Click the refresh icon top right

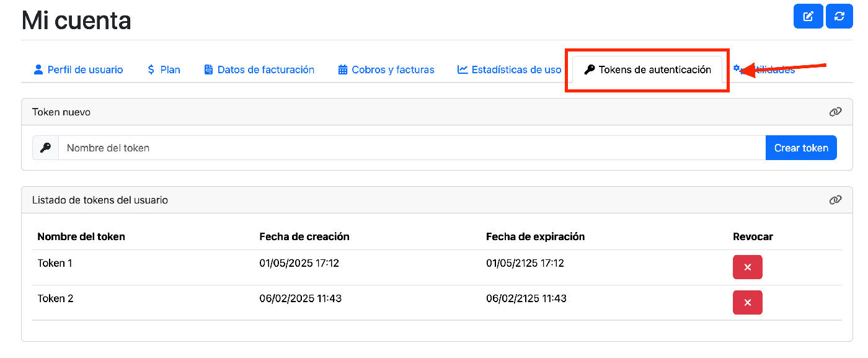pyautogui.click(x=839, y=16)
